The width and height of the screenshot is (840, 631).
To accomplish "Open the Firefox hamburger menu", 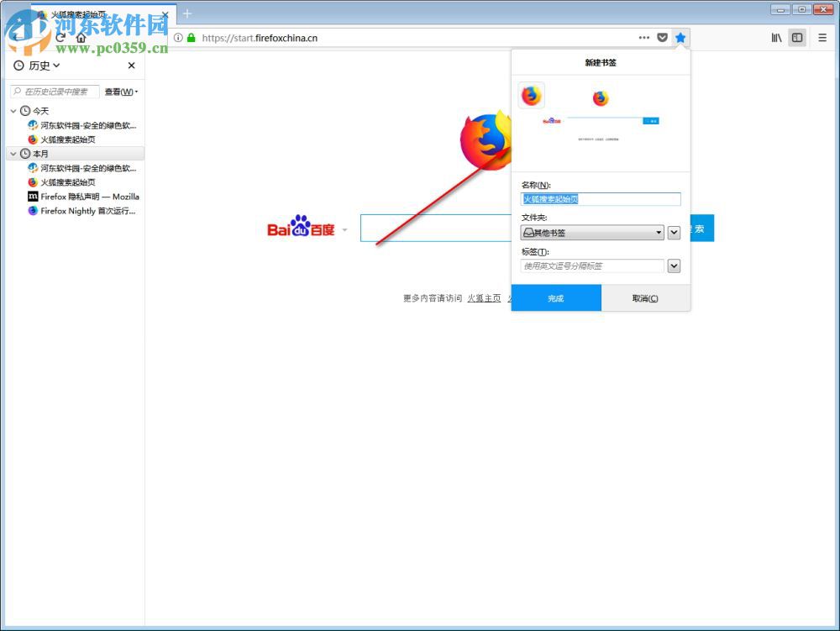I will [x=822, y=38].
